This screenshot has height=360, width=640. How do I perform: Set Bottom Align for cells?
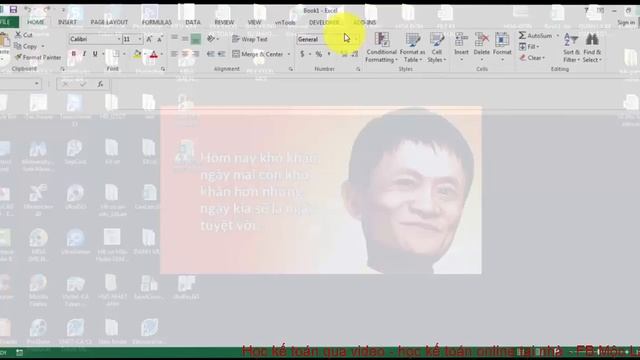point(196,39)
